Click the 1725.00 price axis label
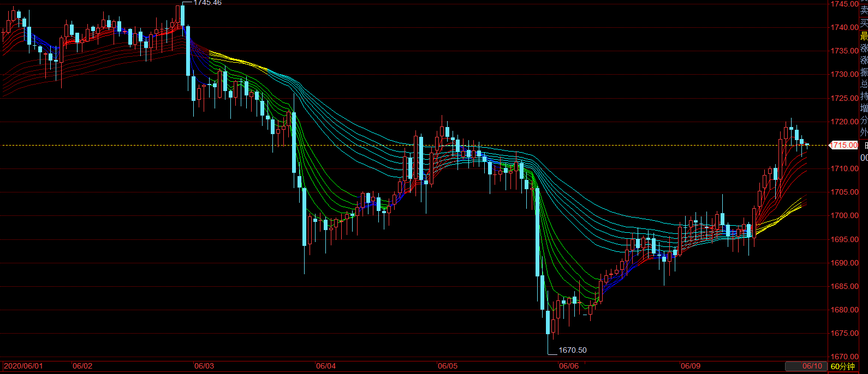Image resolution: width=868 pixels, height=374 pixels. tap(845, 98)
